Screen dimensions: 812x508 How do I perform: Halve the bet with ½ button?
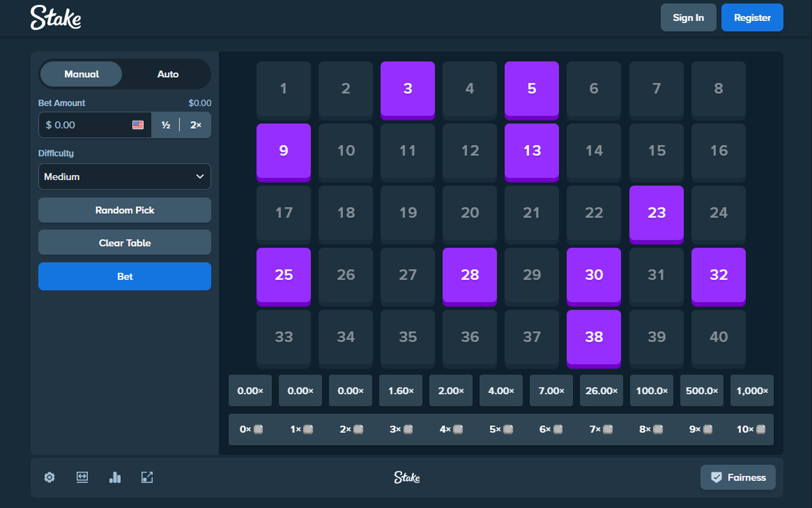coord(165,125)
